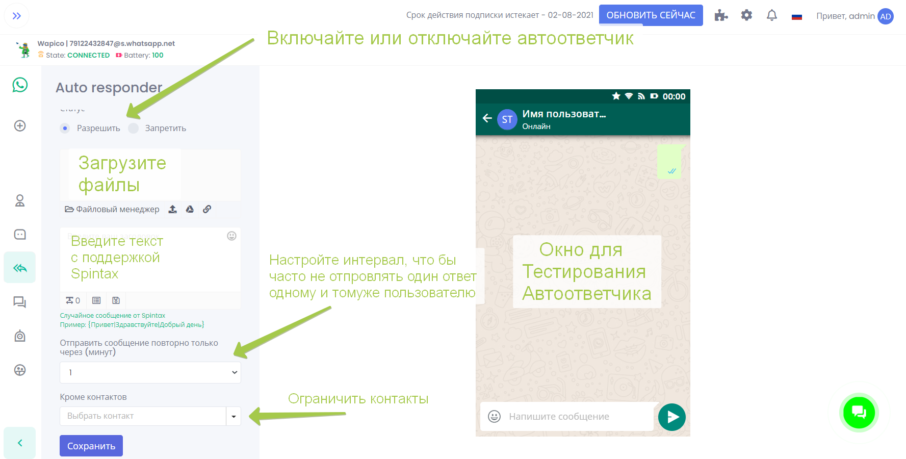Viewport: 906px width, 459px height.
Task: Click the template list icon under text area
Action: click(96, 300)
